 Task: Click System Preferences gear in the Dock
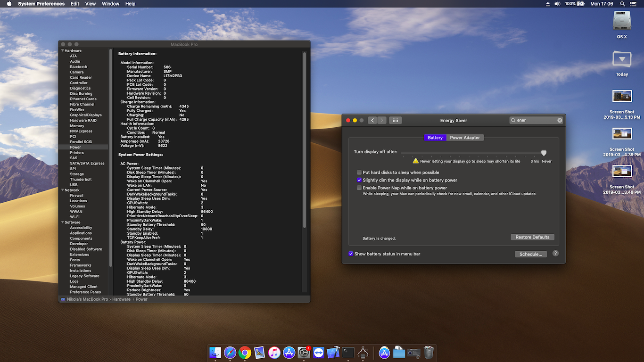(x=304, y=353)
